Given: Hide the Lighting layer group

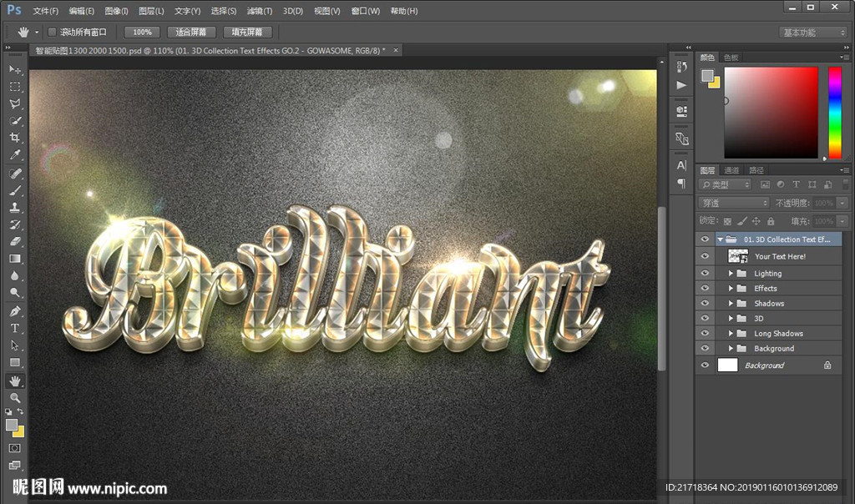Looking at the screenshot, I should coord(705,273).
